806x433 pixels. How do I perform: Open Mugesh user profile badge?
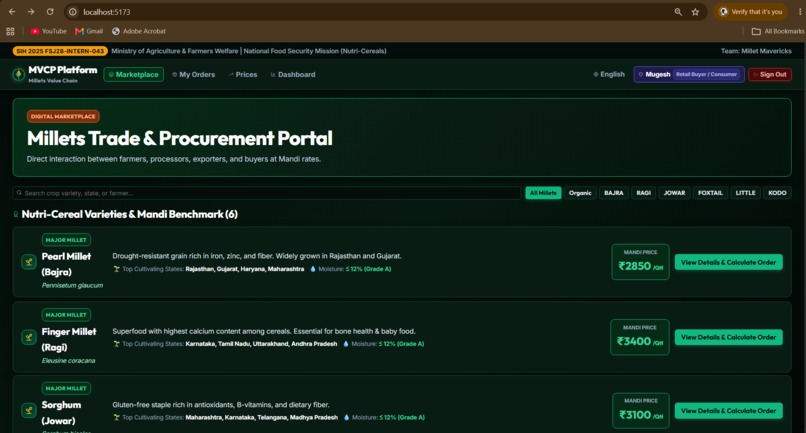click(x=689, y=75)
